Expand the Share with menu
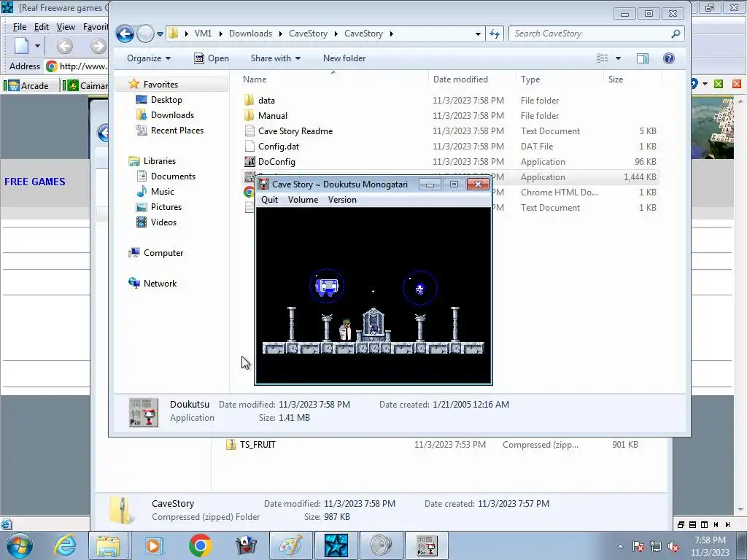Image resolution: width=747 pixels, height=560 pixels. pyautogui.click(x=275, y=58)
